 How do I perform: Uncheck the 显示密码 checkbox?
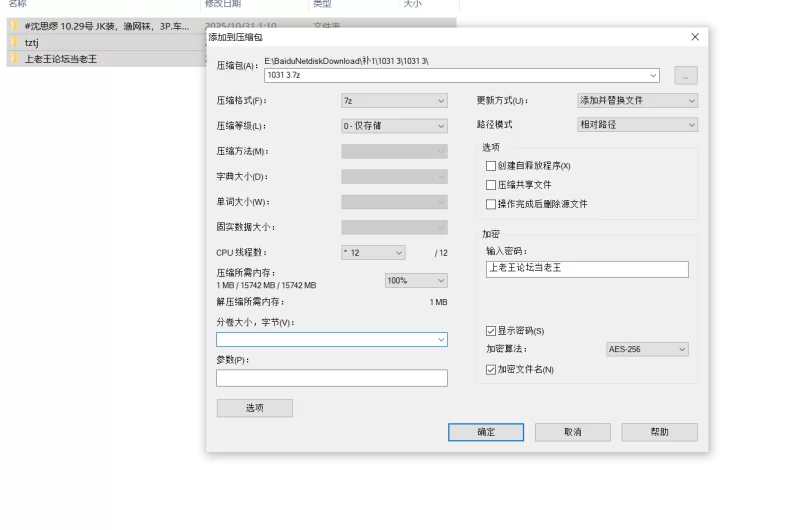click(491, 331)
